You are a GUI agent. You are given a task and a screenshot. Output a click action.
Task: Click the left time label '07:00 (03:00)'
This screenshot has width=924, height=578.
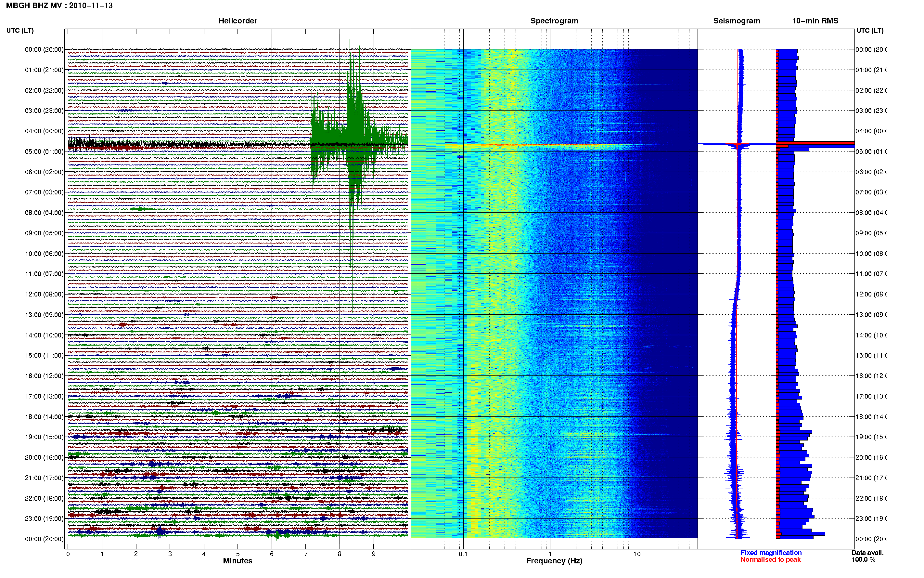pyautogui.click(x=44, y=192)
